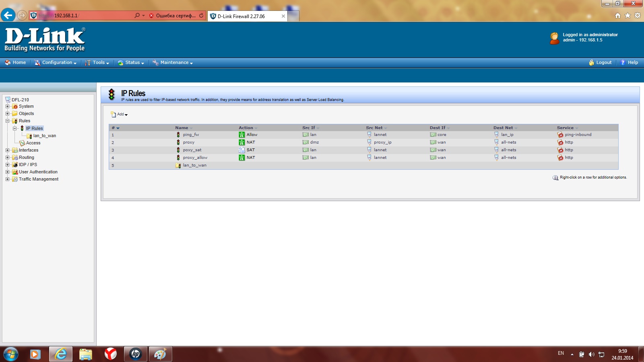Open the HP application on taskbar
Image resolution: width=644 pixels, height=362 pixels.
(136, 354)
